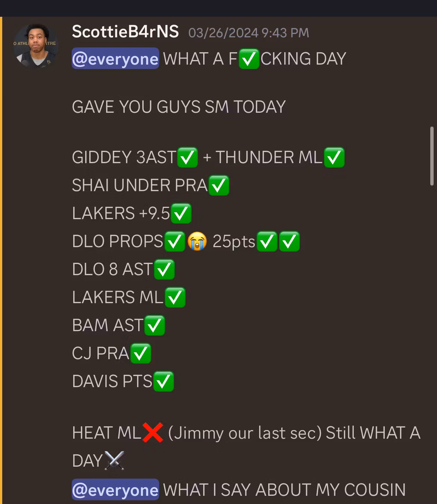The height and width of the screenshot is (504, 437).
Task: Click the check mark after SHAI UNDER PRA
Action: tap(218, 185)
